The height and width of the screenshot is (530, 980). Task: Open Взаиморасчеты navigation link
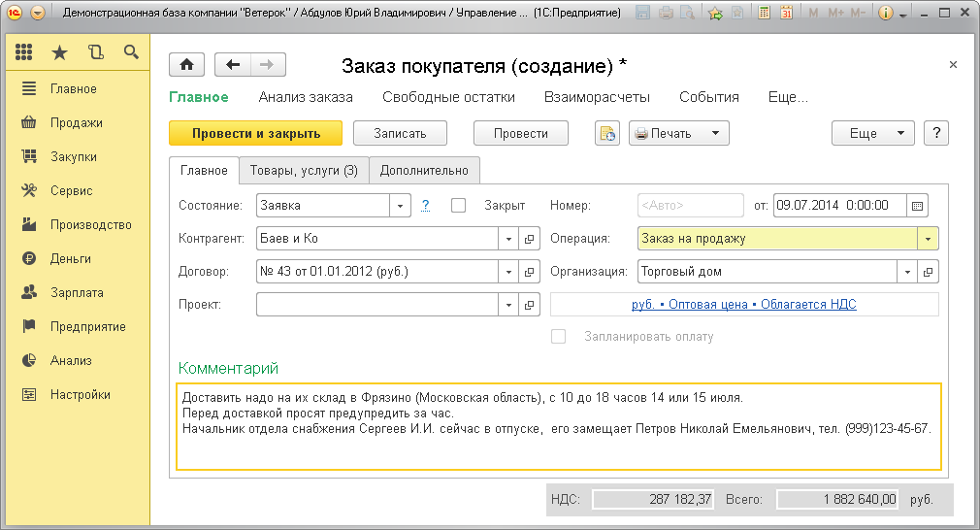597,97
